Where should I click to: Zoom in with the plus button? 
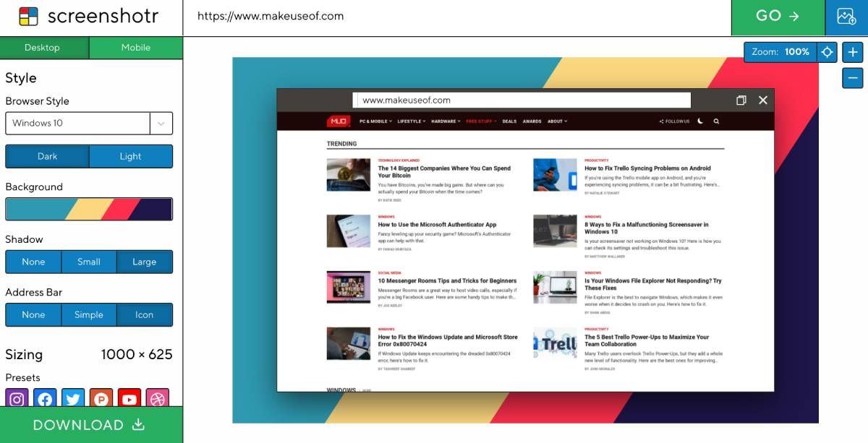[x=853, y=52]
